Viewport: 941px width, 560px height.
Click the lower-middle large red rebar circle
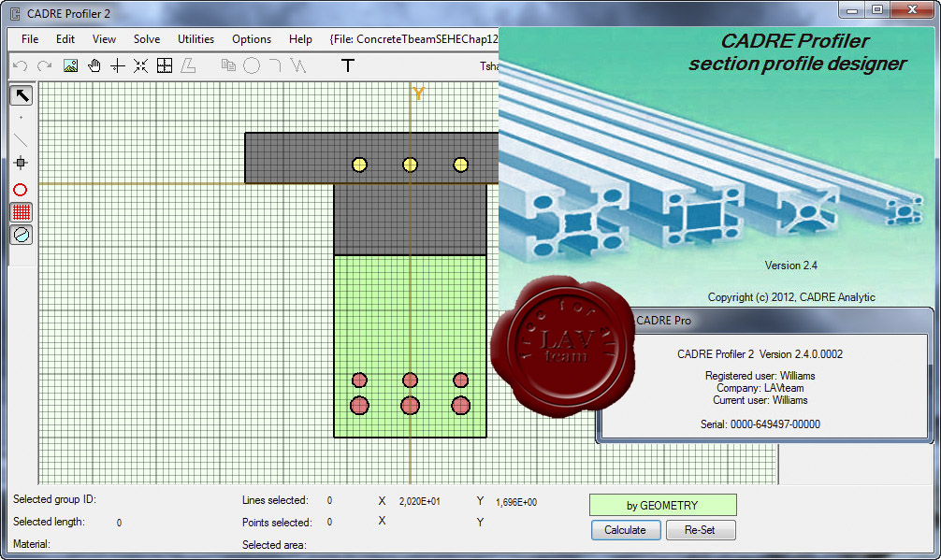(x=410, y=406)
